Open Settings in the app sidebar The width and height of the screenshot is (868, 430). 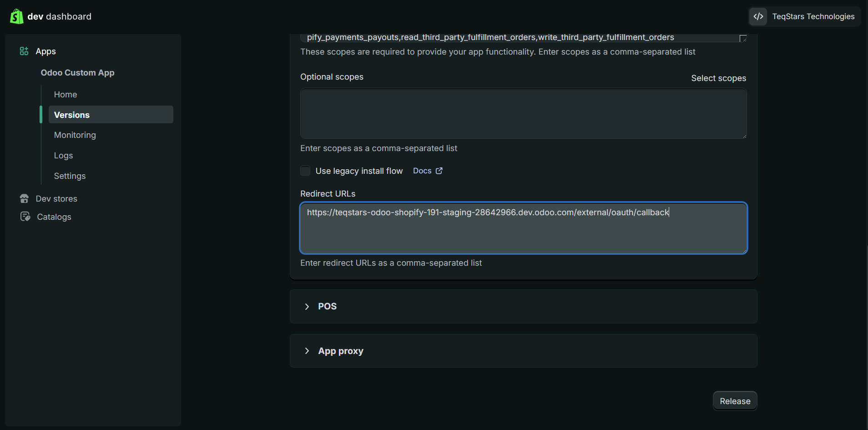click(x=70, y=176)
